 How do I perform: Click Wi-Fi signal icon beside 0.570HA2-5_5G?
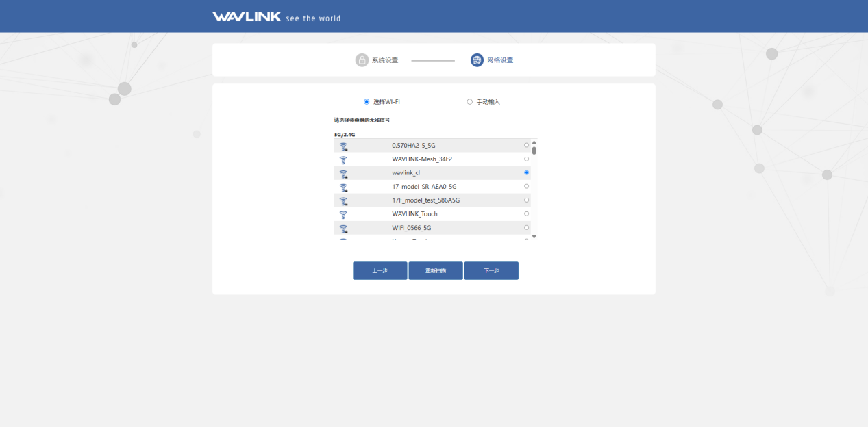pyautogui.click(x=343, y=146)
